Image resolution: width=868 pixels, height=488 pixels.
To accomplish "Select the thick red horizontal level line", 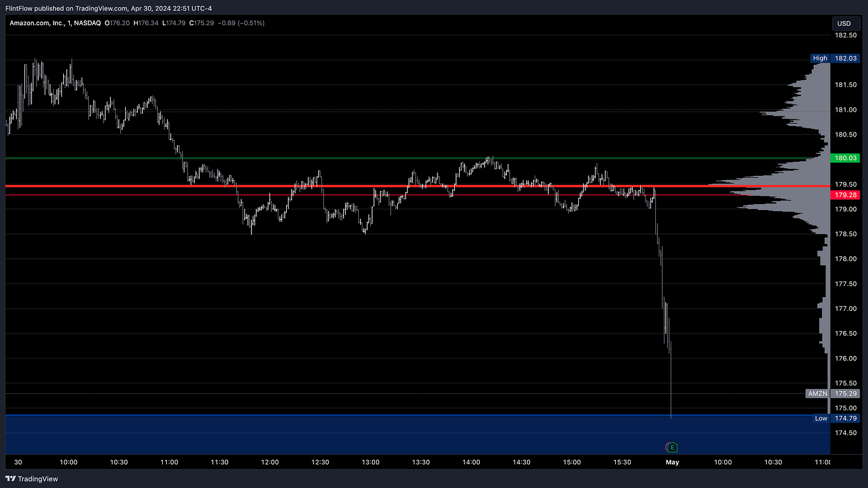I will pos(417,186).
